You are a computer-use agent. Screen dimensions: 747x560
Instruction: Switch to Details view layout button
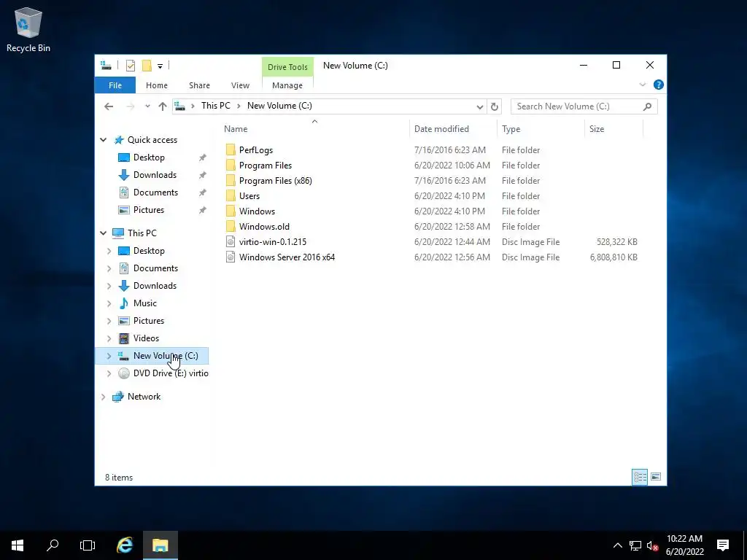[x=640, y=477]
